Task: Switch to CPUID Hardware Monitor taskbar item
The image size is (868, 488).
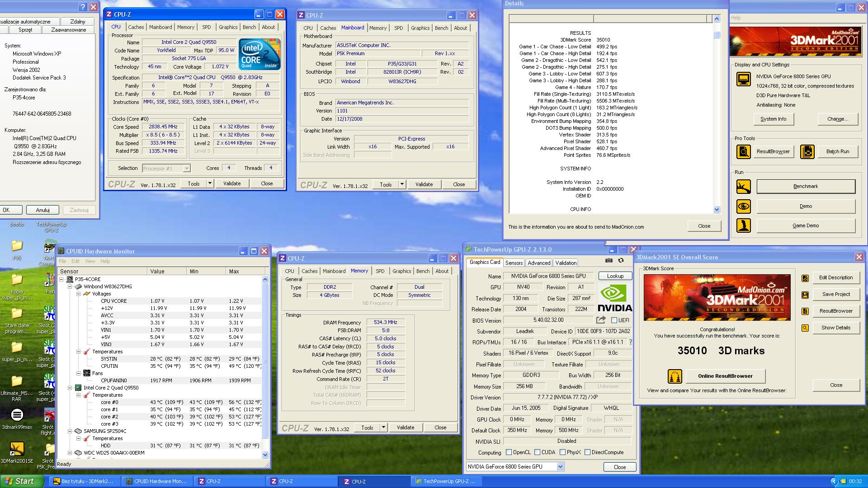Action: 157,482
